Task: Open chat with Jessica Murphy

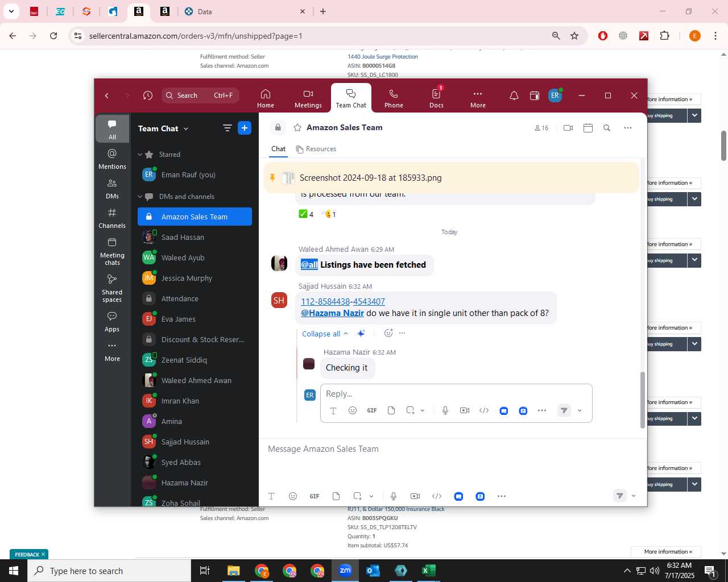Action: tap(195, 278)
